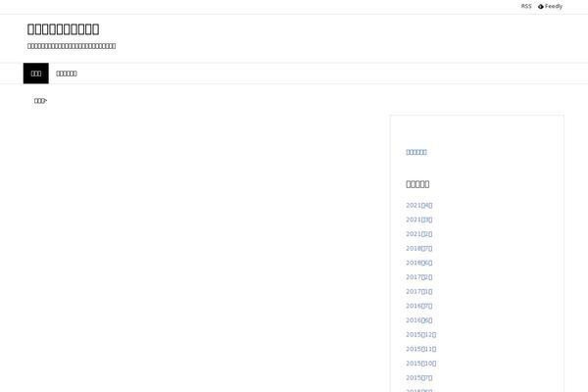The height and width of the screenshot is (392, 588).
Task: Open the 2021 month 3 archive
Action: pos(418,220)
